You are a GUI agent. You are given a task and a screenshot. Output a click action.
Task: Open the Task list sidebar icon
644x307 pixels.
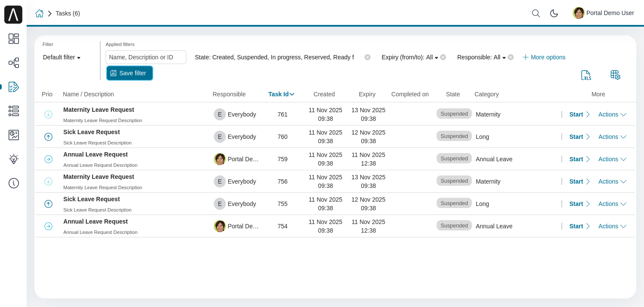pos(13,111)
